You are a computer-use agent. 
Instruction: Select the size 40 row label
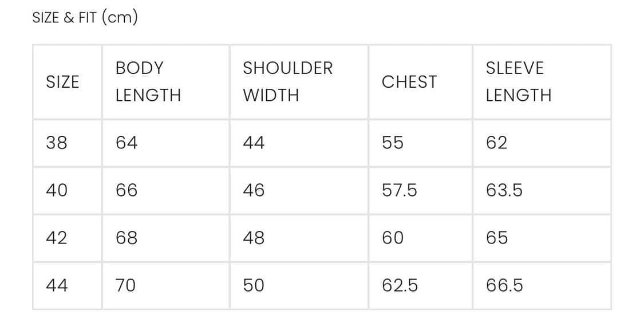pyautogui.click(x=57, y=190)
